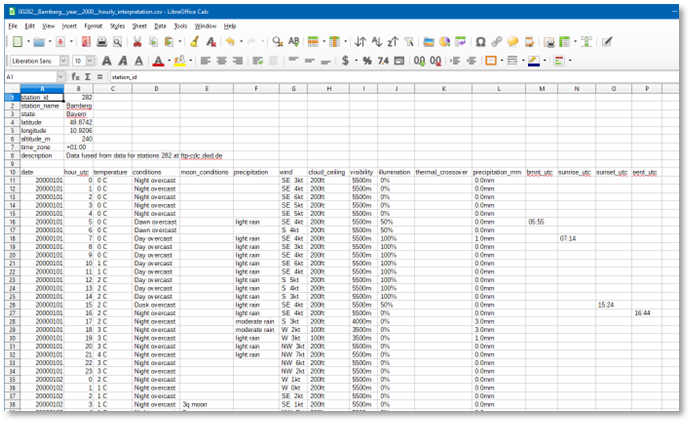Image resolution: width=691 pixels, height=423 pixels.
Task: Open the Sheet menu
Action: [x=138, y=25]
